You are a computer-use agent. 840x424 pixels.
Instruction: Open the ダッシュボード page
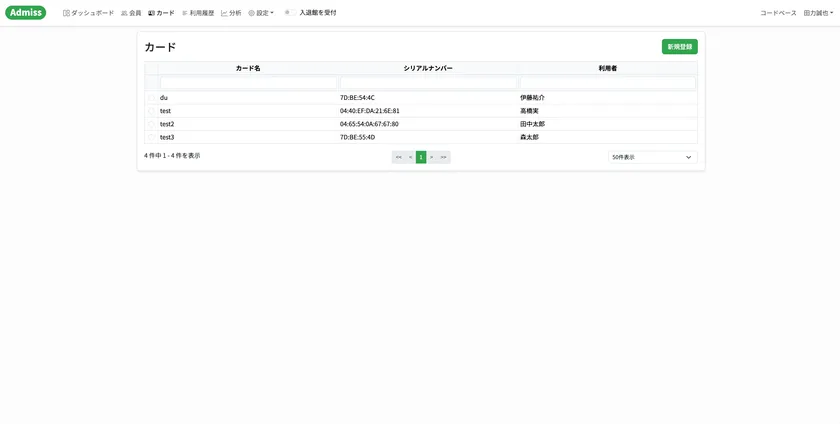click(88, 13)
